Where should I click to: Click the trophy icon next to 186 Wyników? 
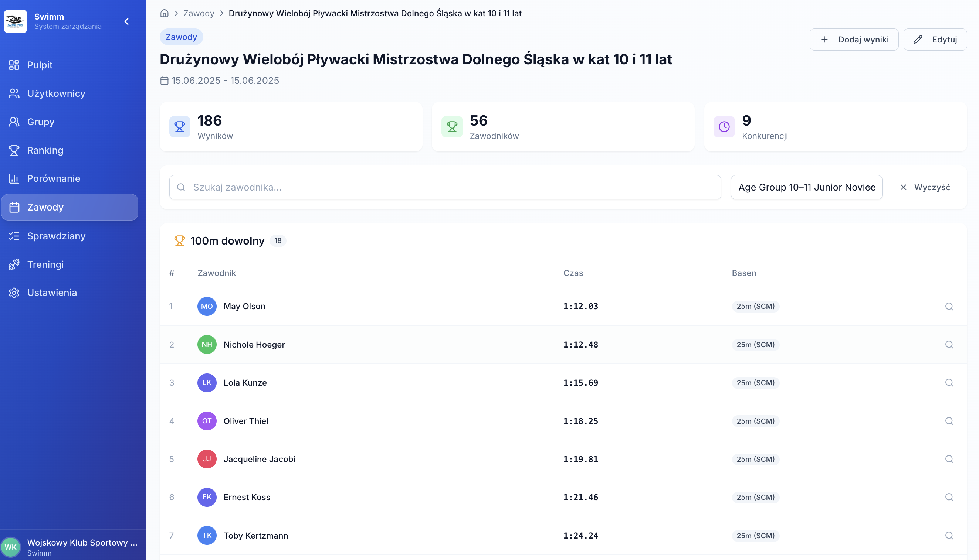click(x=180, y=127)
